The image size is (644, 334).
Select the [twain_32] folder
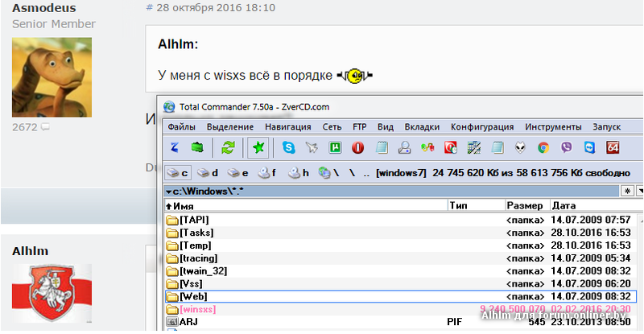[x=400, y=270]
